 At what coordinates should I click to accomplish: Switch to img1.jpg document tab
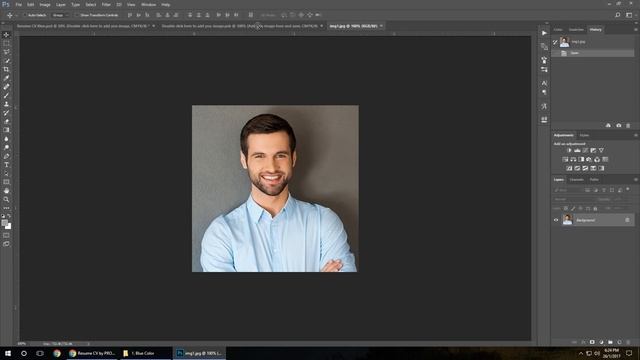click(x=353, y=26)
